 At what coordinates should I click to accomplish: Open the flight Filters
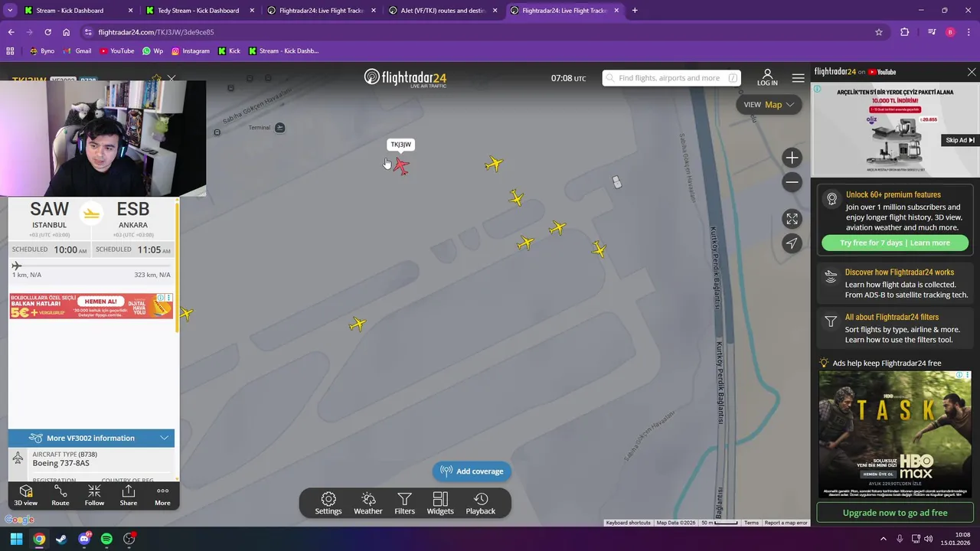pos(405,504)
